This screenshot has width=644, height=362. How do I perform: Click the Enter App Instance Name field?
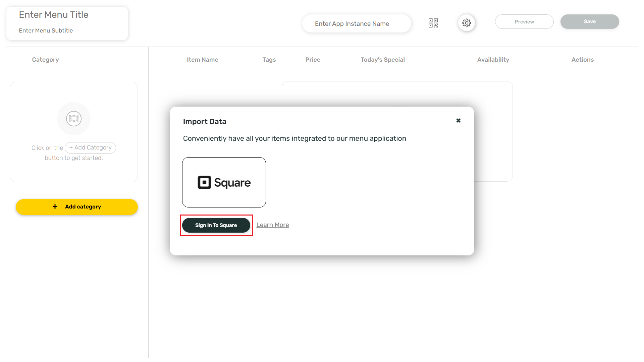click(x=356, y=24)
